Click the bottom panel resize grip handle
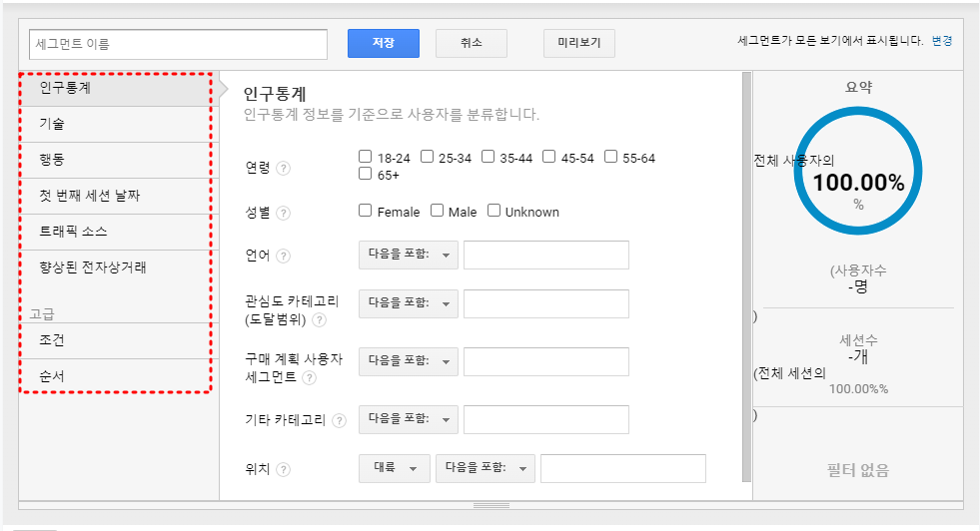Image resolution: width=980 pixels, height=531 pixels. click(491, 505)
